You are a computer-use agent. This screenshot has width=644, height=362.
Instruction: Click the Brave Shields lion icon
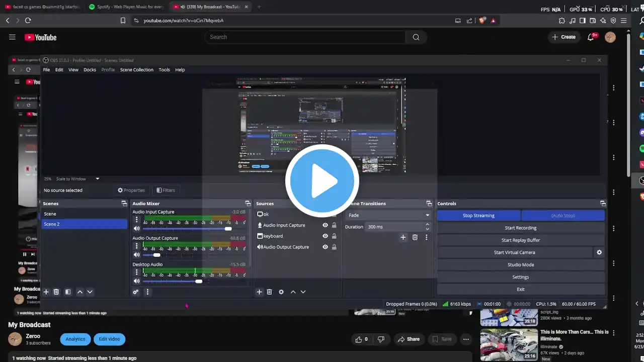tap(482, 21)
